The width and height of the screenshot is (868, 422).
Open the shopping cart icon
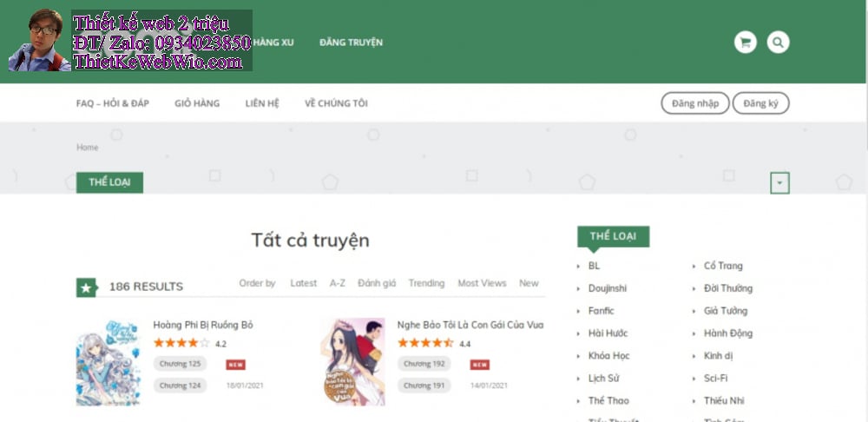745,42
